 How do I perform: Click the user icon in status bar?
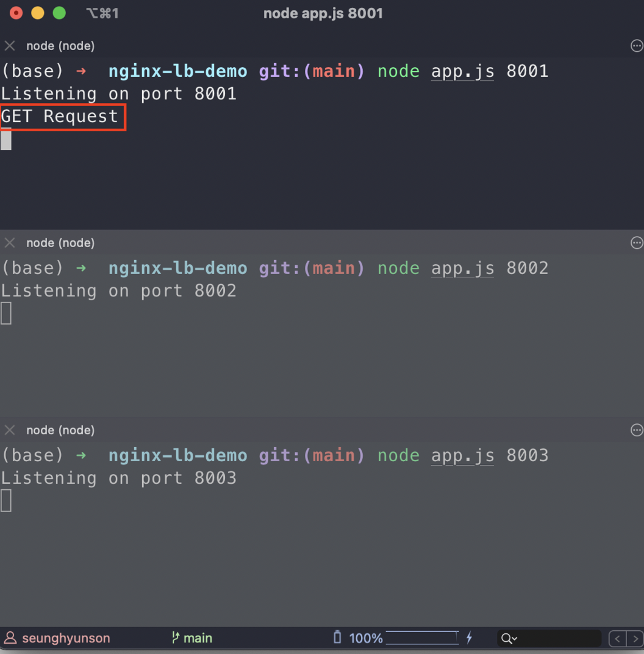click(x=10, y=638)
